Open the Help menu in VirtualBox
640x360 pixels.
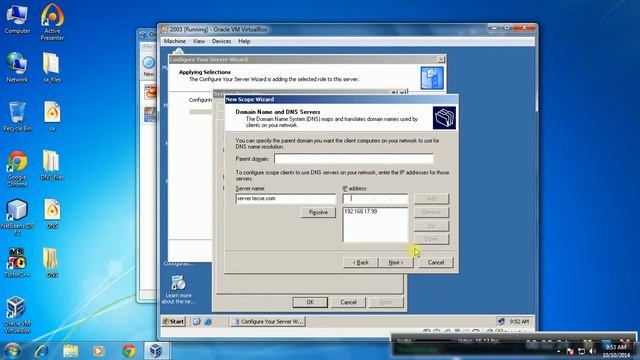coord(244,41)
